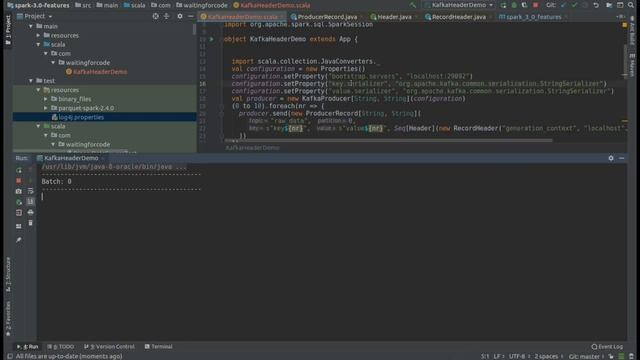640x360 pixels.
Task: Click the KafkaHeaderDemo tab in the Run panel
Action: click(70, 158)
